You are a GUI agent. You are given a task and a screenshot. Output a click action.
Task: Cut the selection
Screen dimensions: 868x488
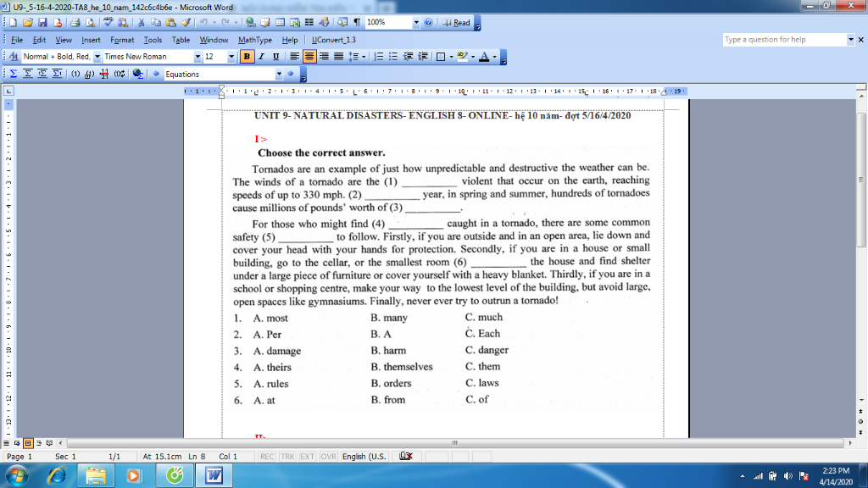[142, 23]
